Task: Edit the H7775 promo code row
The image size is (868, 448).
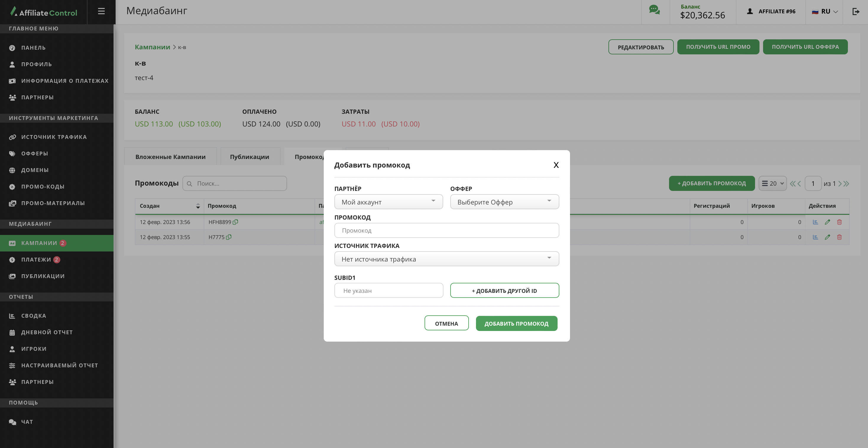Action: [827, 237]
